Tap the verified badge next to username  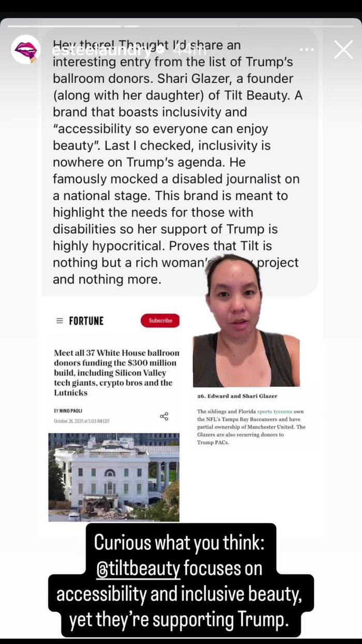(161, 50)
